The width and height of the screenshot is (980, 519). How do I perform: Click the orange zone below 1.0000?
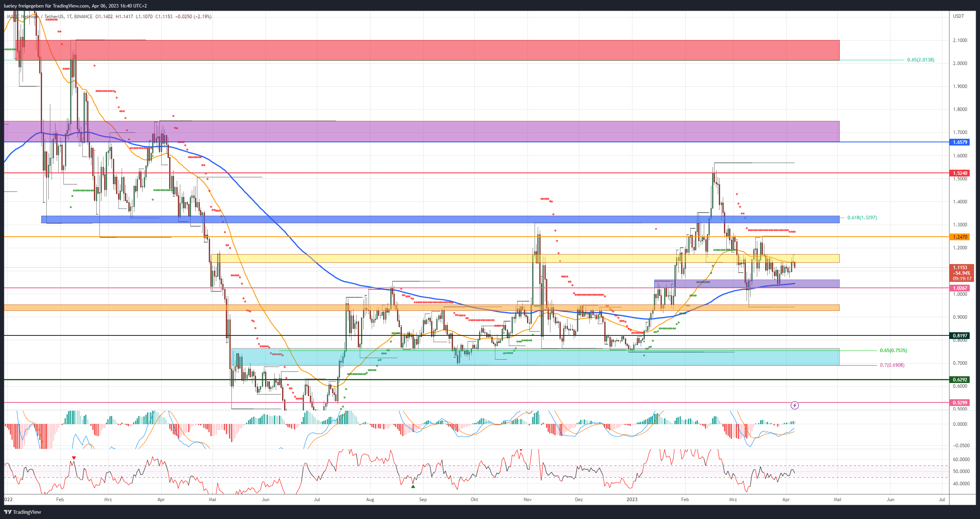[422, 307]
